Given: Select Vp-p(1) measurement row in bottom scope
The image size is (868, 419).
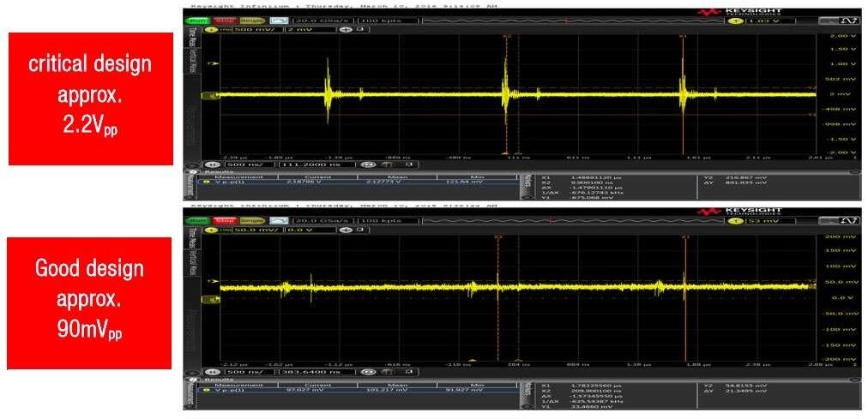Looking at the screenshot, I should [x=358, y=390].
